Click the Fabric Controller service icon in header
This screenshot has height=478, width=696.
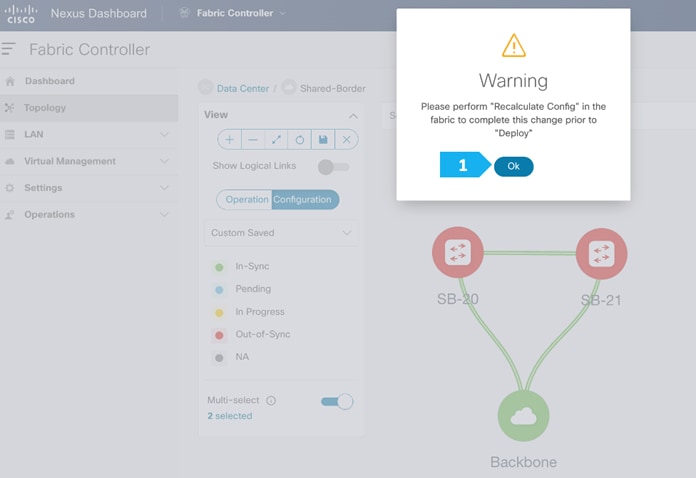[x=184, y=13]
